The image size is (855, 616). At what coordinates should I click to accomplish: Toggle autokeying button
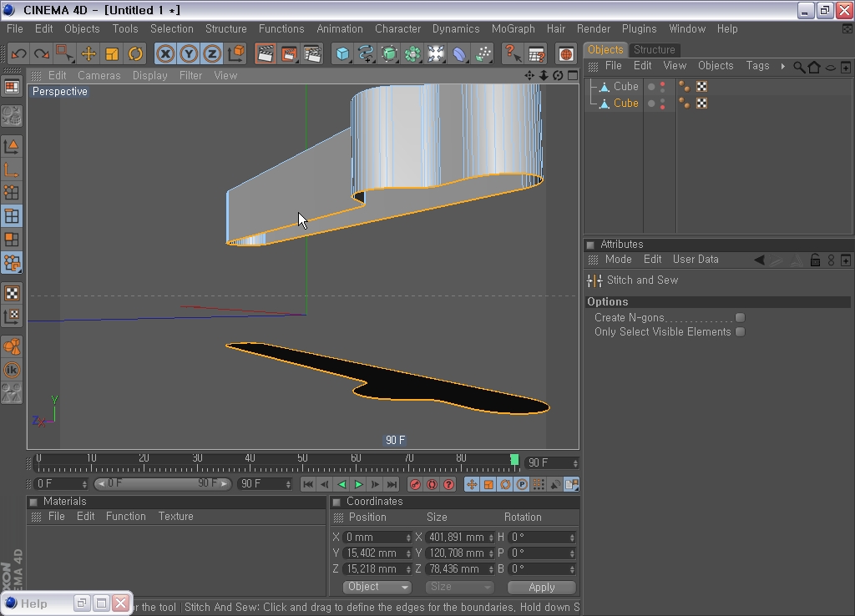(x=432, y=484)
